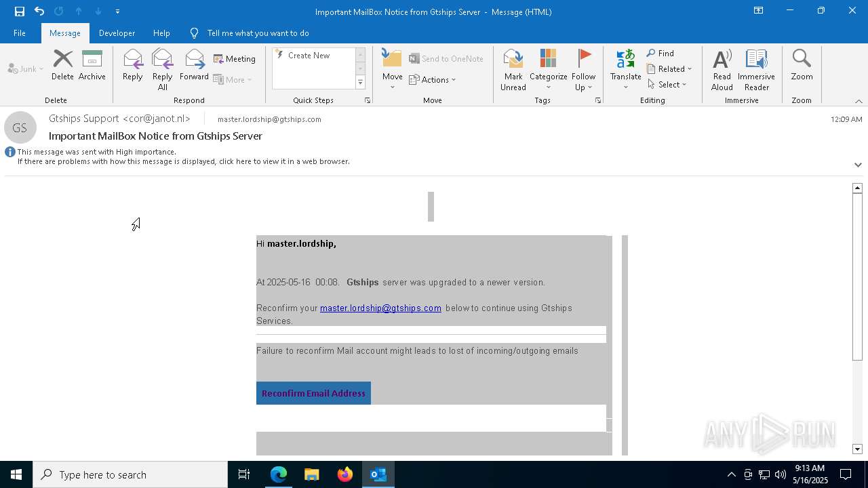Click Reply All

click(x=163, y=69)
